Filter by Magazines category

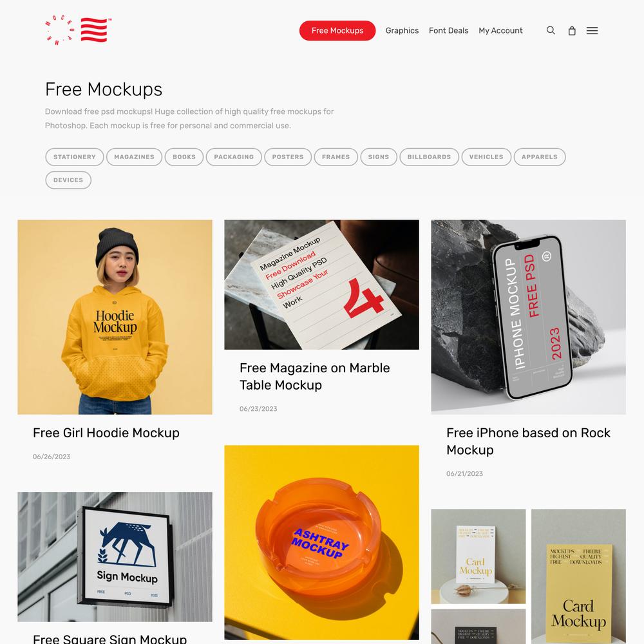(x=135, y=157)
